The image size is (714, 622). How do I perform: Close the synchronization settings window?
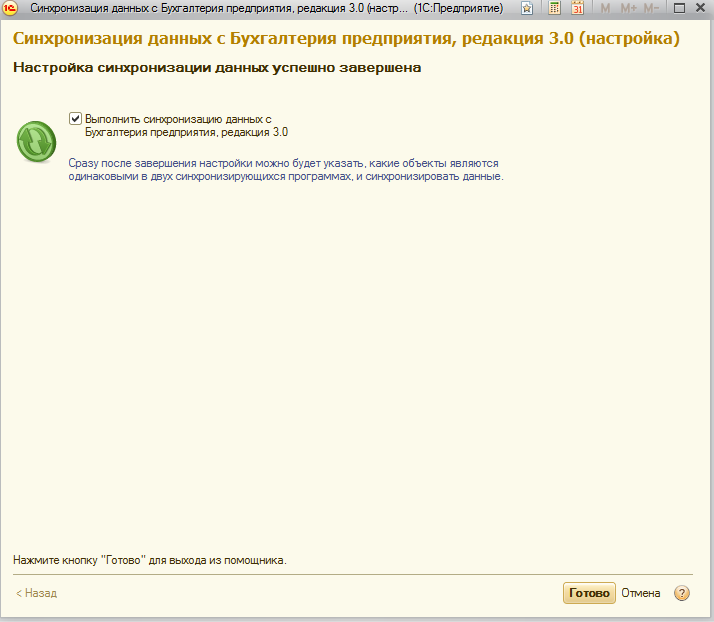point(700,8)
